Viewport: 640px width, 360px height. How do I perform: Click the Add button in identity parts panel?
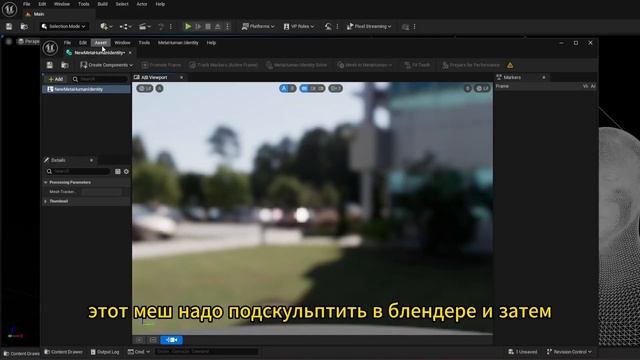click(56, 79)
